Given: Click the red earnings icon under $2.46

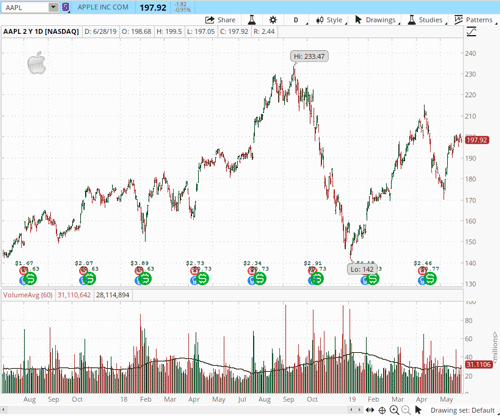Looking at the screenshot, I should 422,270.
